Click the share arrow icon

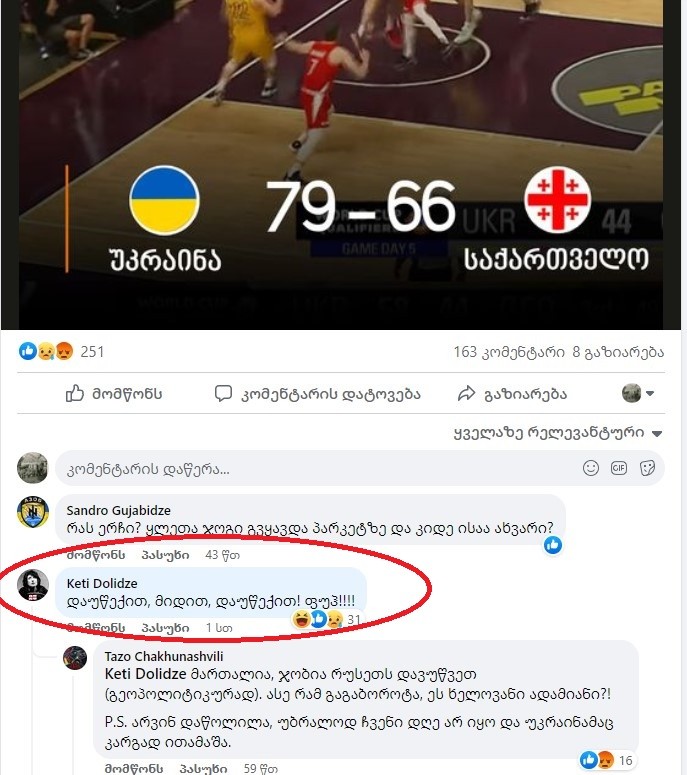(466, 394)
